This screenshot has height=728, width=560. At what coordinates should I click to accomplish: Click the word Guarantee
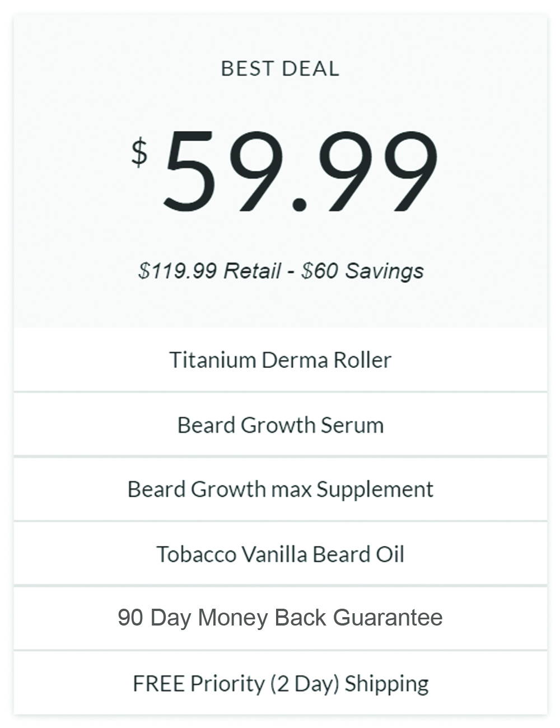click(x=388, y=618)
